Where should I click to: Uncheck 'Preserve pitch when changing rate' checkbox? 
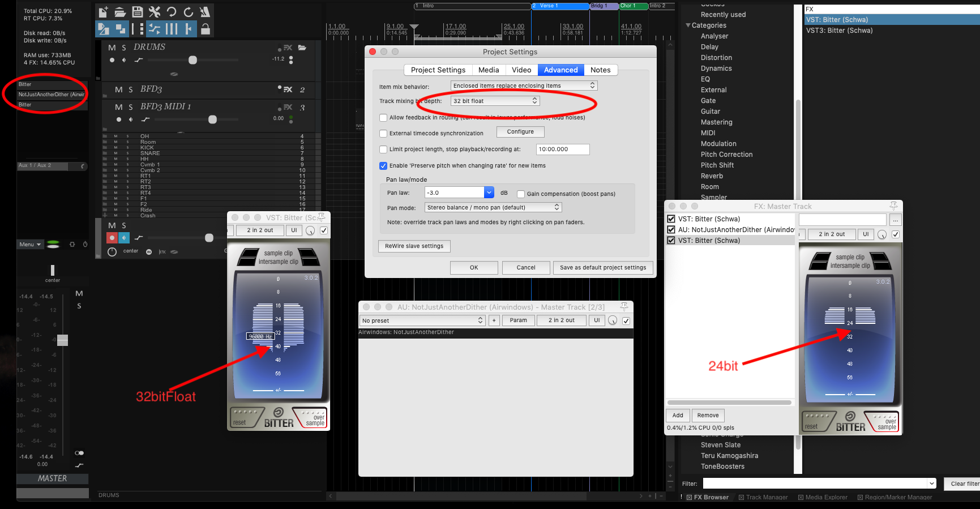[383, 166]
